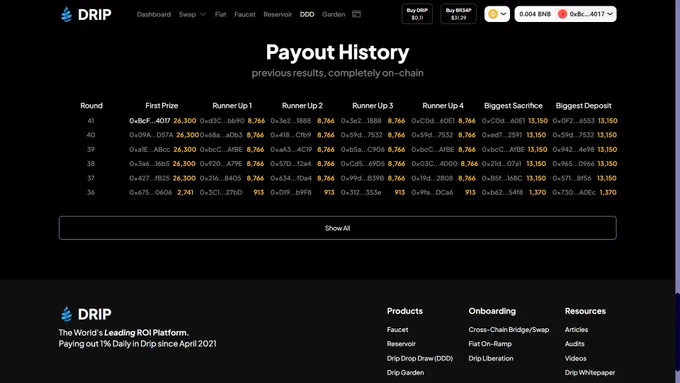Open the Fiat On-Ramp link
The height and width of the screenshot is (383, 680).
pyautogui.click(x=490, y=344)
